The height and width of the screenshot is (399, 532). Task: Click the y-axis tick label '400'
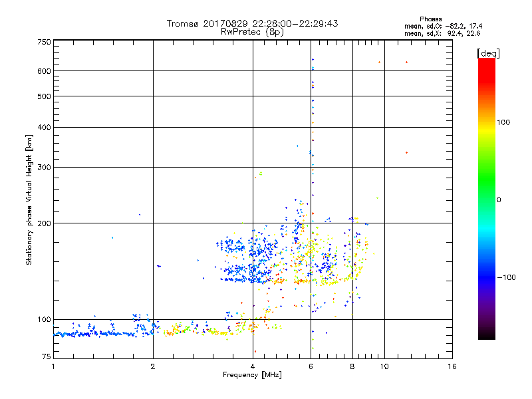[x=44, y=127]
